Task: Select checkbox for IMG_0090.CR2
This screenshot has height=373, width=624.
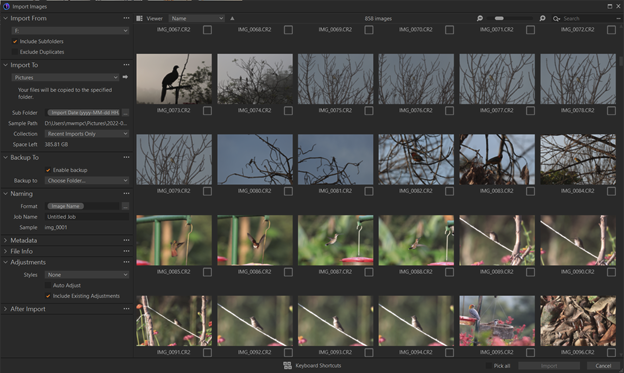Action: [611, 272]
